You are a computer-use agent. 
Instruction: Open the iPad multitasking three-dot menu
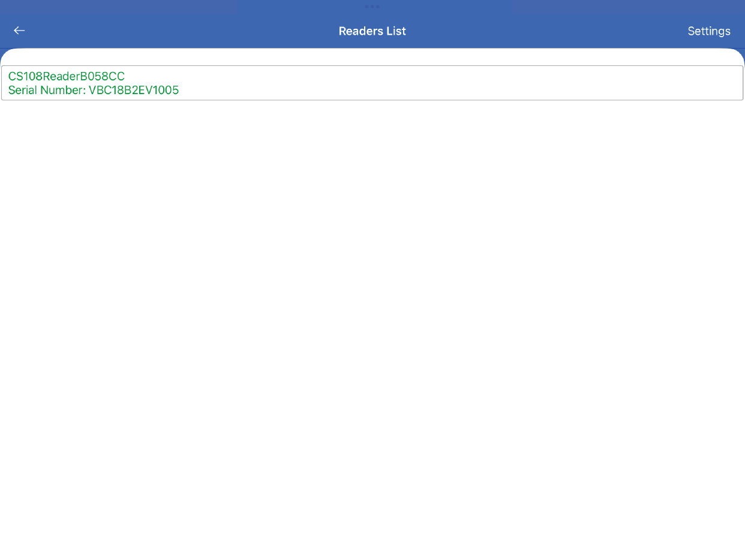372,7
